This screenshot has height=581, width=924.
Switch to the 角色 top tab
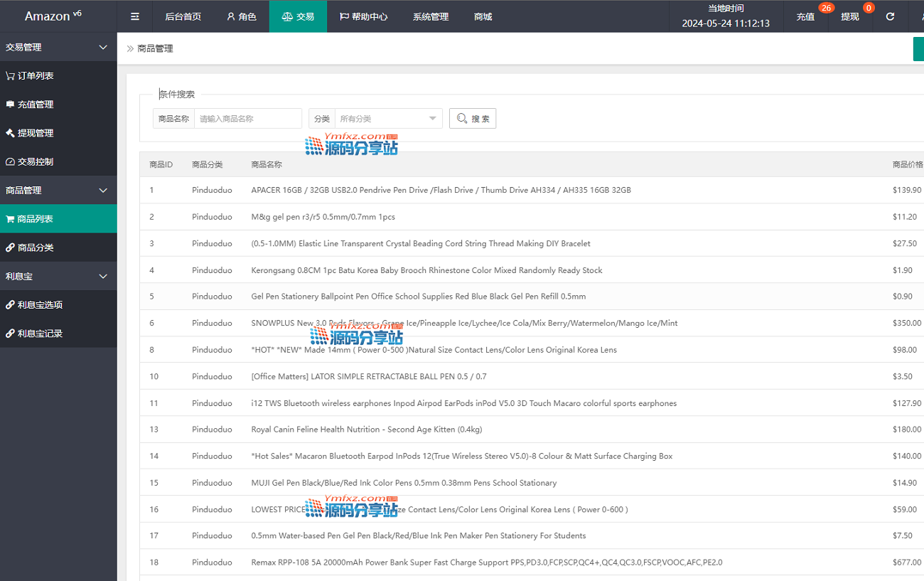[242, 16]
